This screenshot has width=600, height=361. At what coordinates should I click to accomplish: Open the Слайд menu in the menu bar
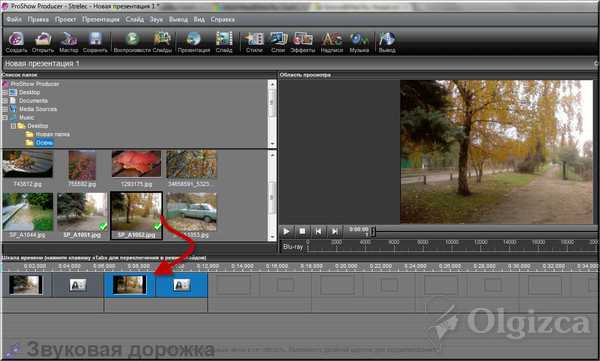point(135,20)
